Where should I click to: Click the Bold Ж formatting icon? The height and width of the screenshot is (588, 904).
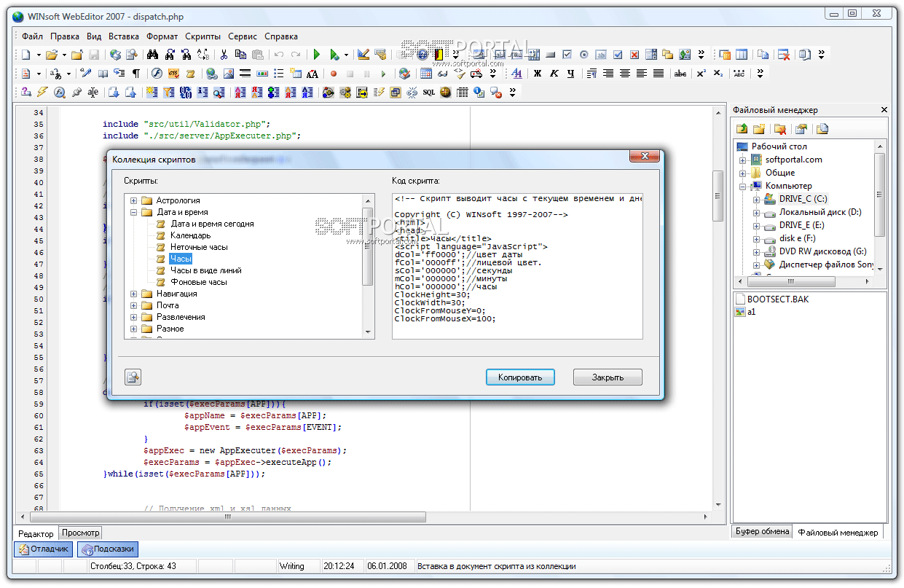pos(538,74)
